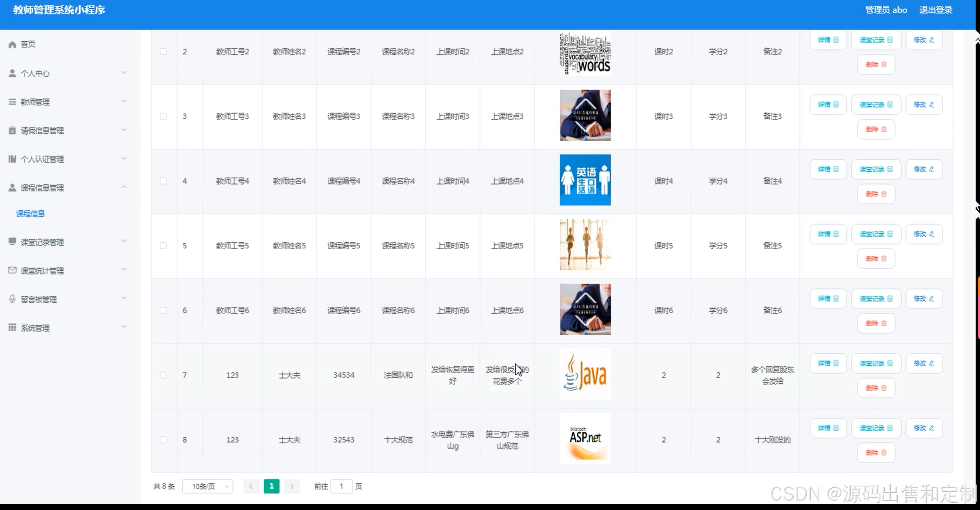Click the chart icon for 个人认证管理
The image size is (980, 510).
[12, 159]
